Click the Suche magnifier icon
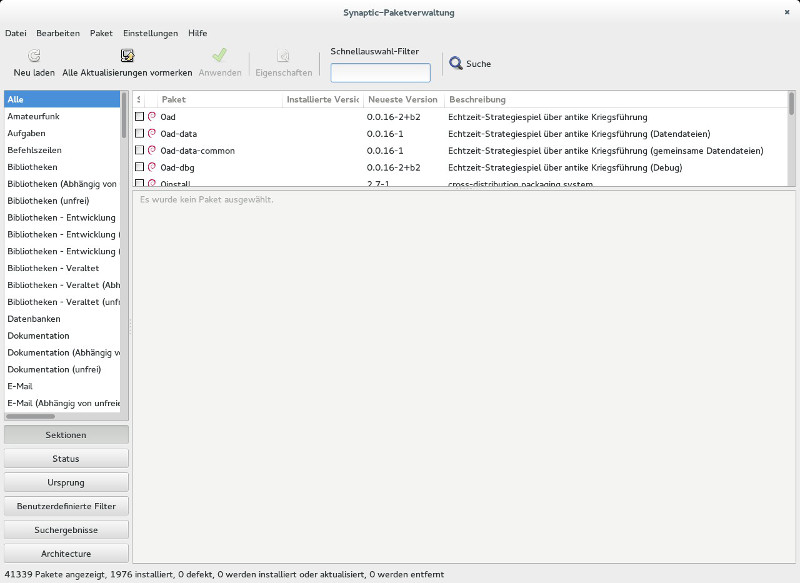This screenshot has height=583, width=800. [x=456, y=63]
